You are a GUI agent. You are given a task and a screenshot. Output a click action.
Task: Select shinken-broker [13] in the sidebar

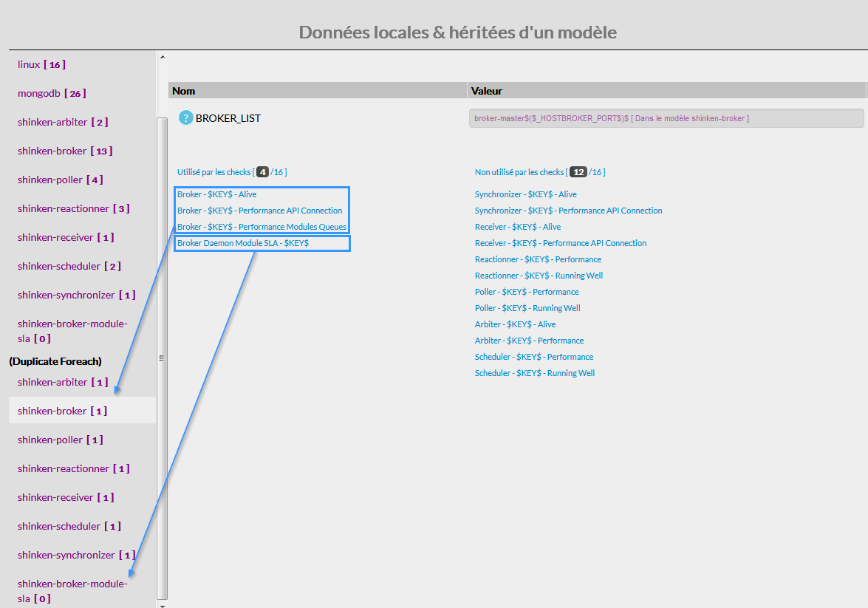65,151
